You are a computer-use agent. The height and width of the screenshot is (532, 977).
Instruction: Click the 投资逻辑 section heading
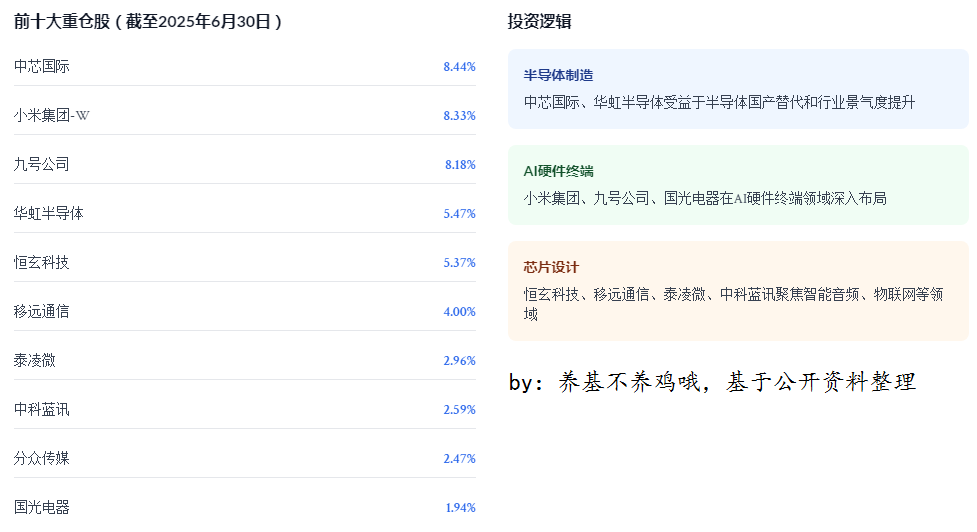(x=540, y=22)
